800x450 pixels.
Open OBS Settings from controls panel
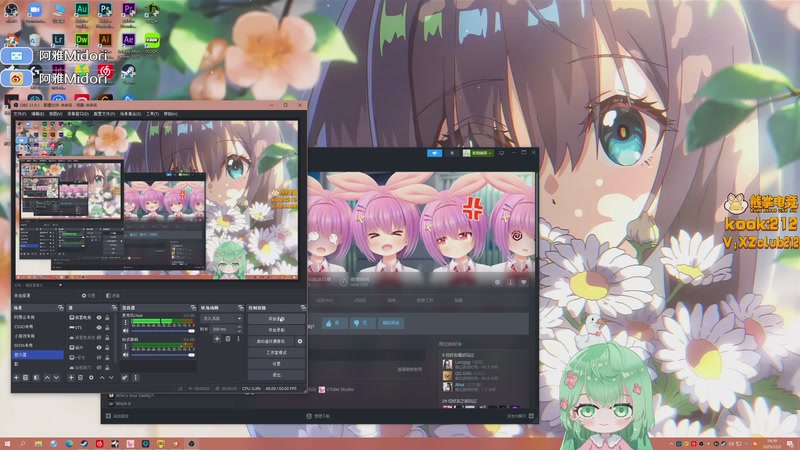276,363
